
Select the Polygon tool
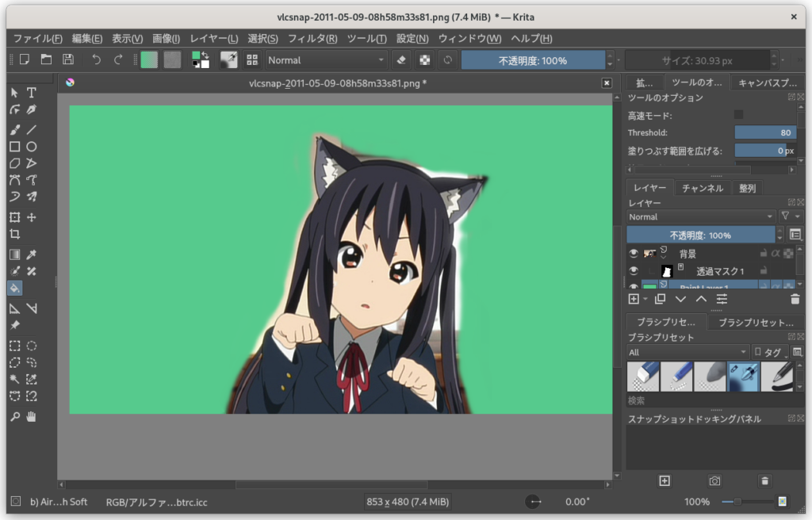14,163
